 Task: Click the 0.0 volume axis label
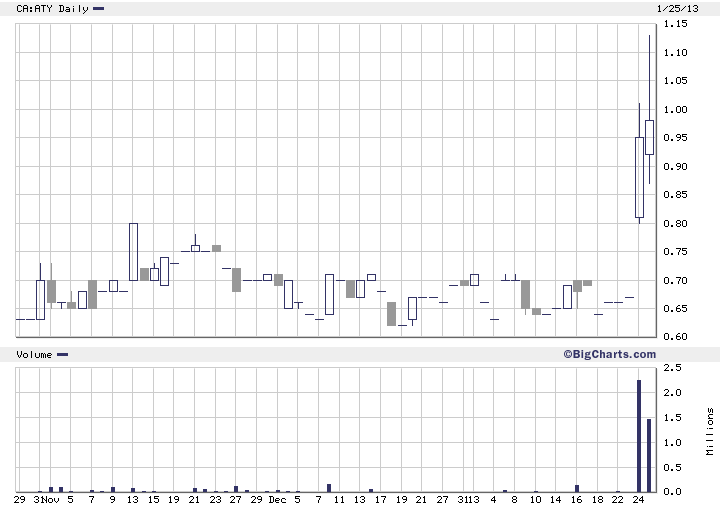click(673, 491)
